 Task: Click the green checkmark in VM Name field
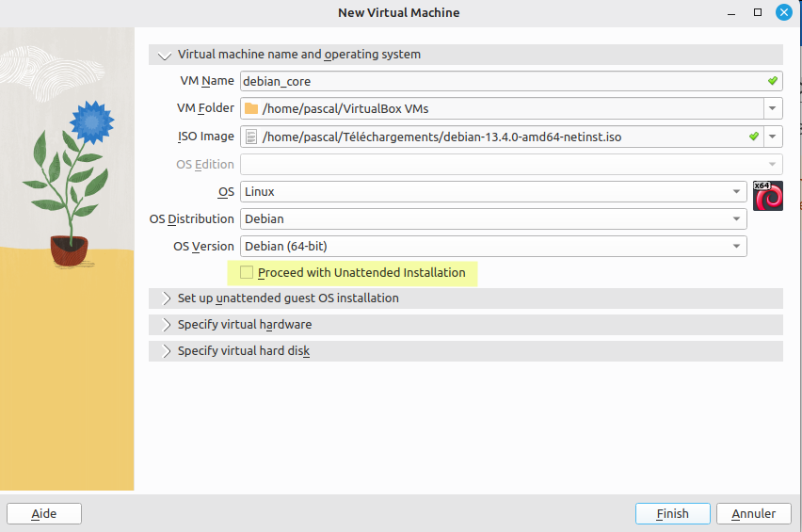click(772, 81)
